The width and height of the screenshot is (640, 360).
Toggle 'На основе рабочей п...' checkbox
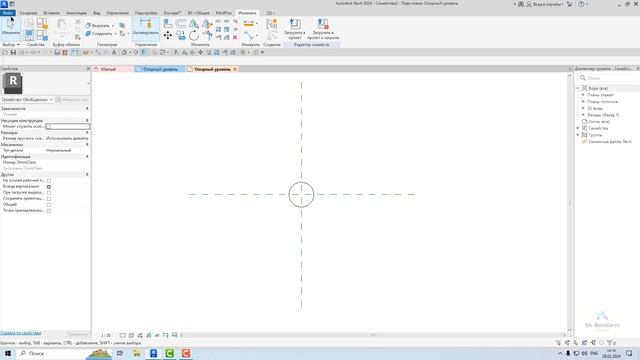(x=49, y=180)
